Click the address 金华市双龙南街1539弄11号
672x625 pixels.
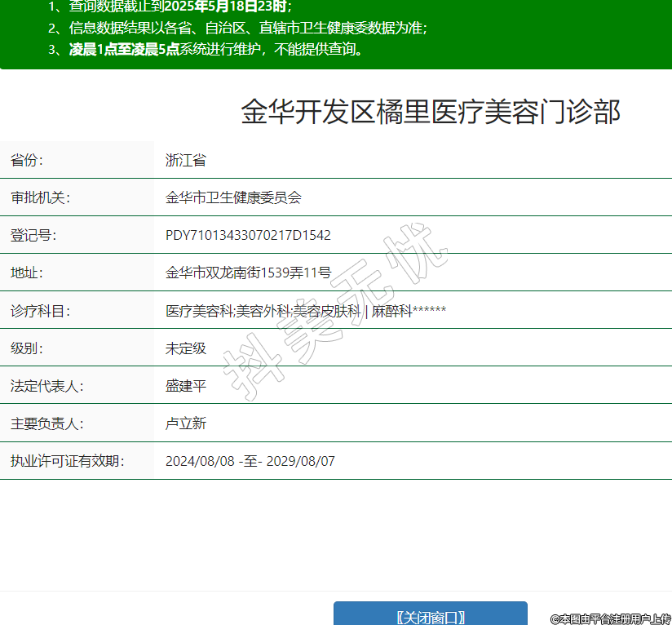tap(248, 273)
